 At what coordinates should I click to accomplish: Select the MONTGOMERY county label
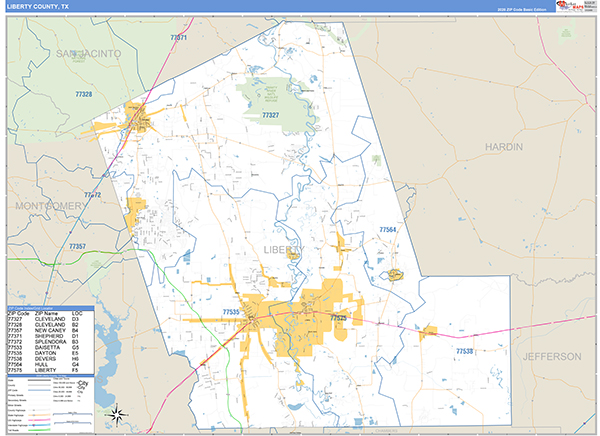(51, 206)
